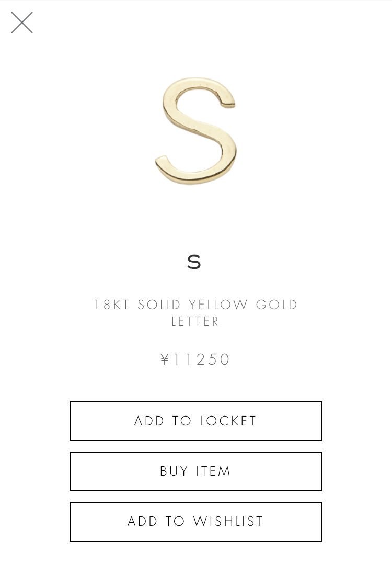Add the S letter to your locket
392x574 pixels.
(195, 421)
